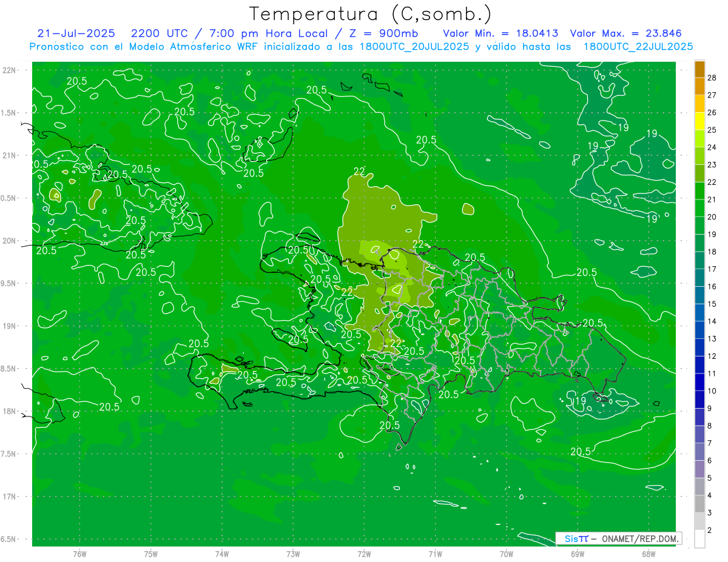Click the "21N" latitude axis label

click(x=9, y=155)
